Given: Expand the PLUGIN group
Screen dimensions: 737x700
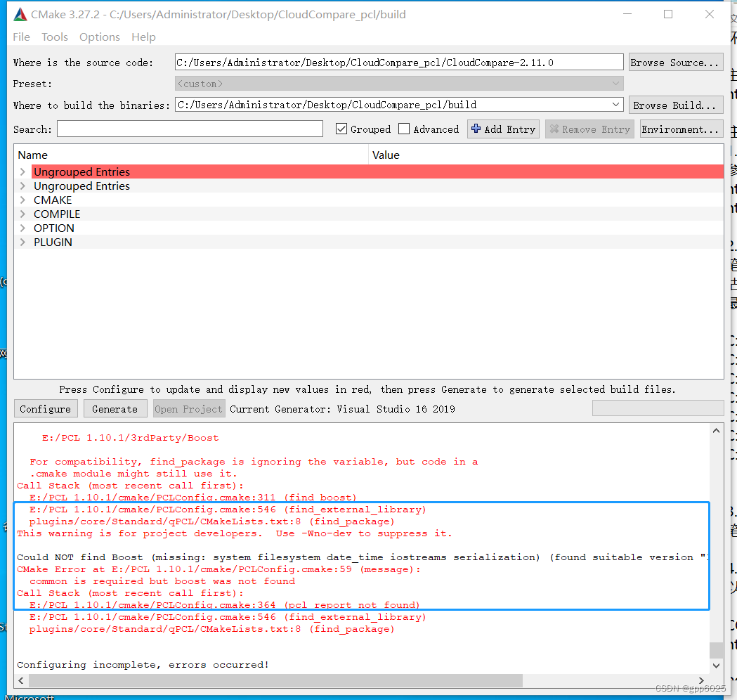Looking at the screenshot, I should tap(22, 242).
